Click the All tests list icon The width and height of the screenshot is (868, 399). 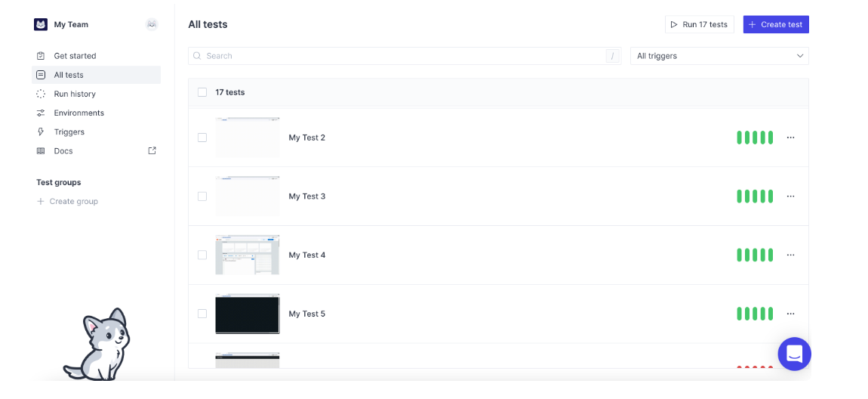tap(41, 75)
